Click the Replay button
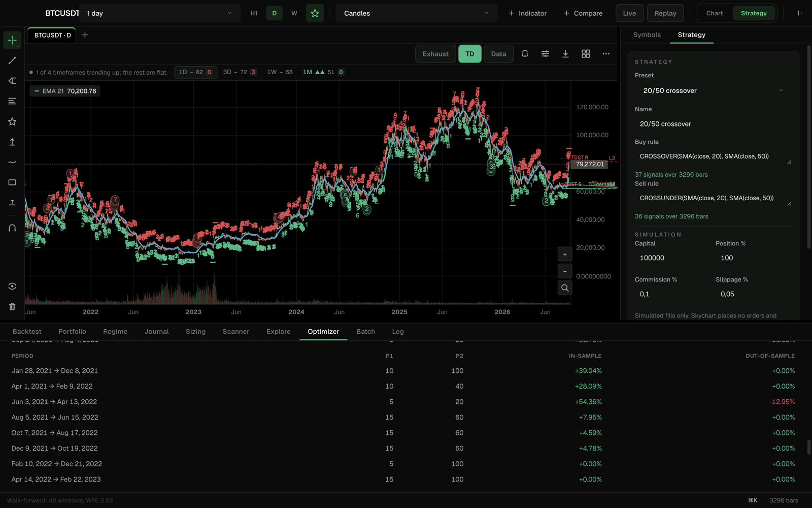Image resolution: width=812 pixels, height=508 pixels. click(665, 13)
